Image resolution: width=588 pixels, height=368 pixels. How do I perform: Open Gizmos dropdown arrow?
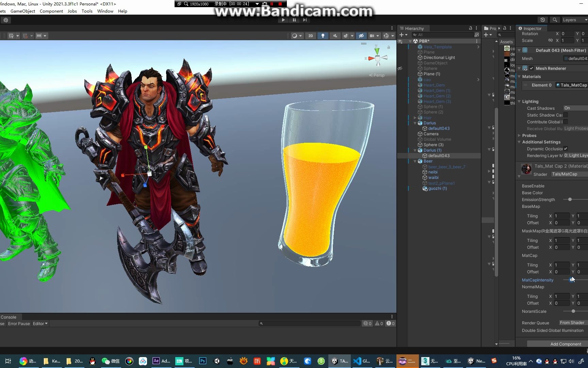[x=392, y=36]
